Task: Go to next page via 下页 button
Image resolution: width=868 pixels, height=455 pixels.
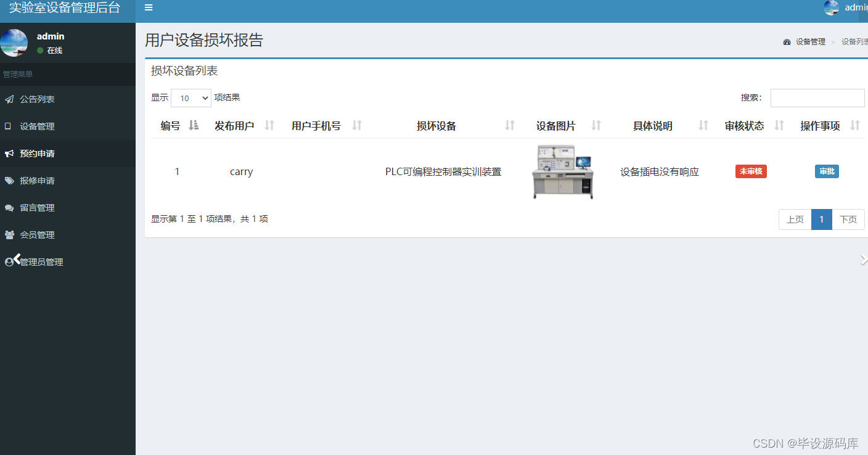Action: pos(848,219)
